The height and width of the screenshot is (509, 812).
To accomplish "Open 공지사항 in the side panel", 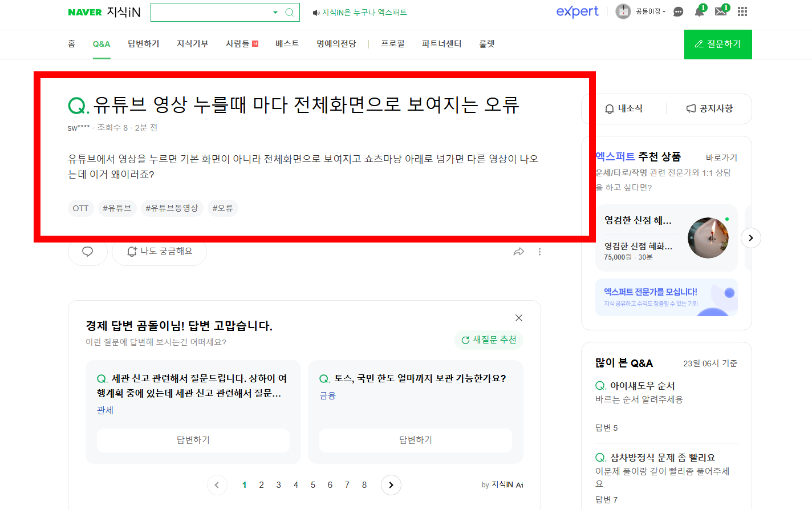I will [709, 108].
